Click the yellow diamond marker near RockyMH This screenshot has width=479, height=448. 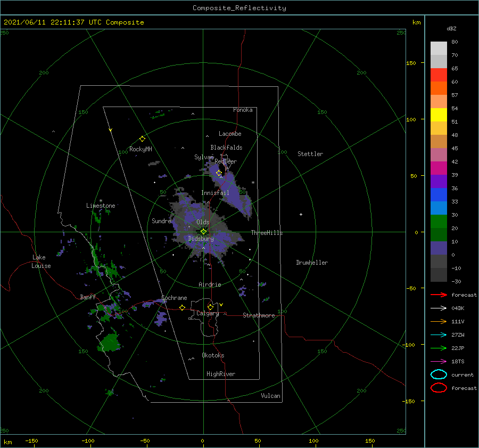point(142,139)
